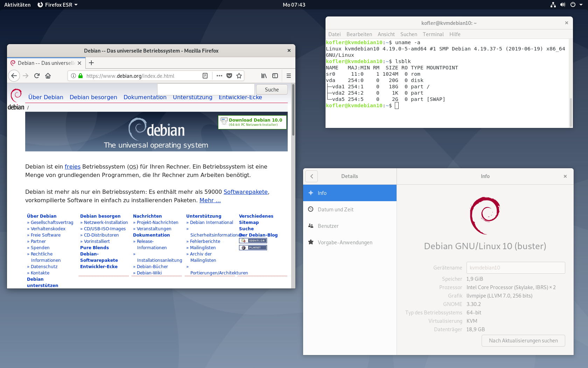Click the volume icon in the top bar

click(x=563, y=5)
